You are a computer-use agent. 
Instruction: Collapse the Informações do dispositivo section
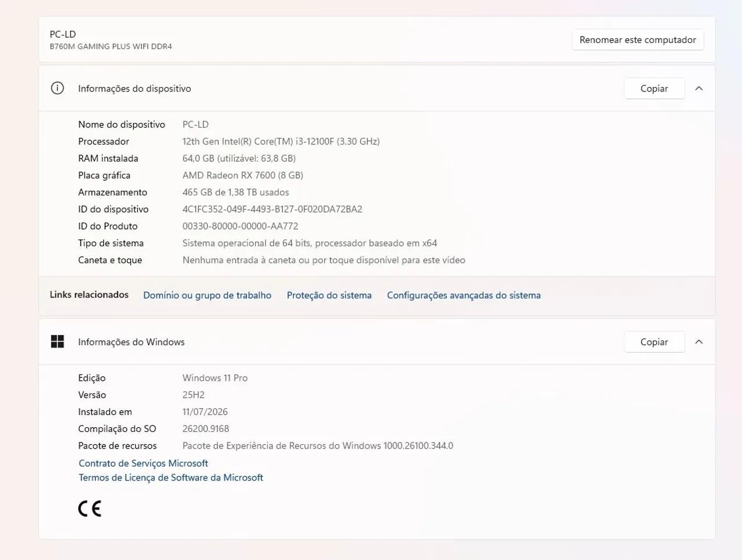(x=699, y=88)
